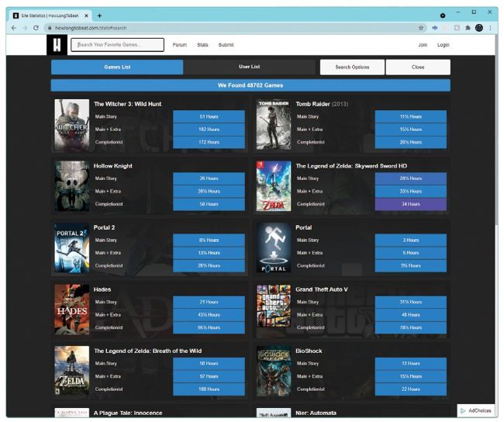Open Zelda: Breath of the Wild title
504x422 pixels.
point(147,351)
